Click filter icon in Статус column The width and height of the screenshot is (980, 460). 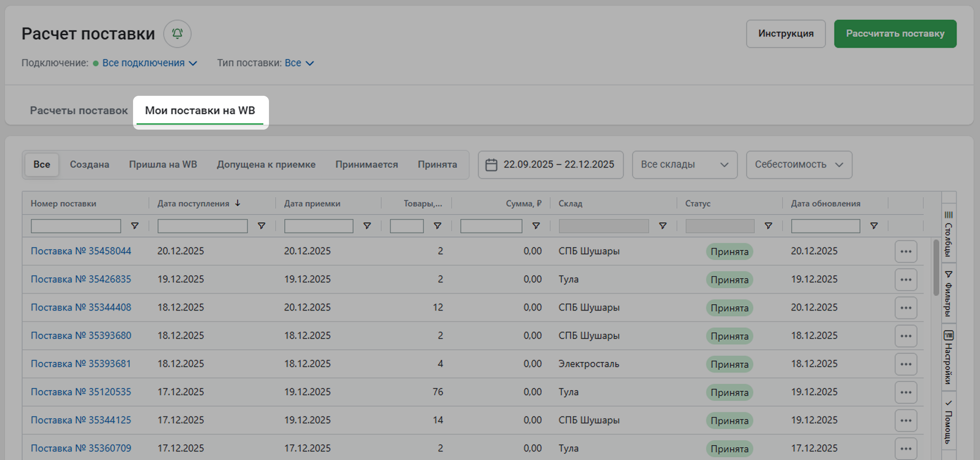click(768, 226)
